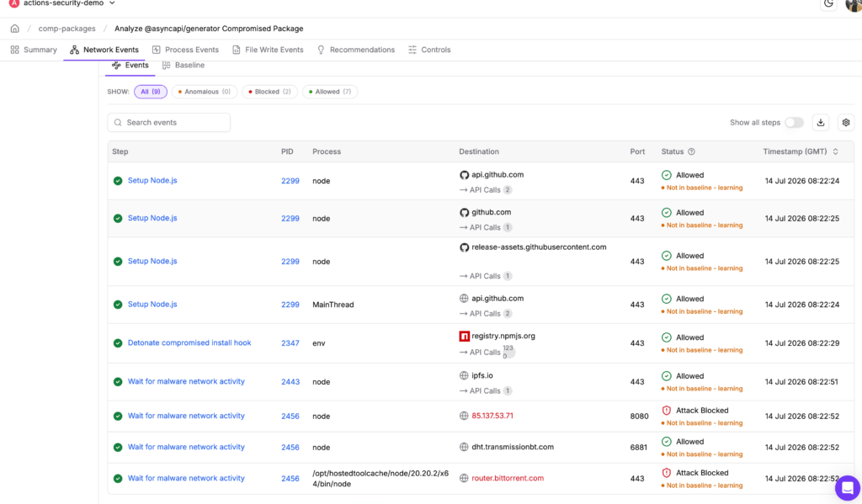Click the npm icon beside registry.npmjs.org

click(464, 336)
